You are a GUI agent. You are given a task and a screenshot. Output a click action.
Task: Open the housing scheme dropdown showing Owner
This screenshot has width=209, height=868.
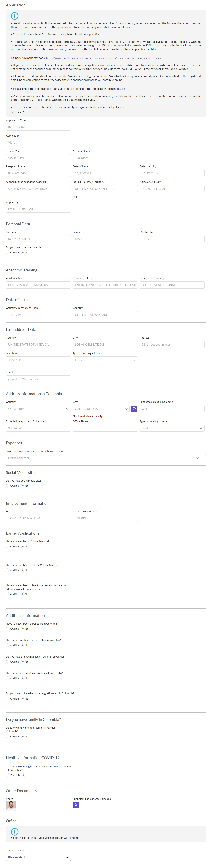pos(105,360)
